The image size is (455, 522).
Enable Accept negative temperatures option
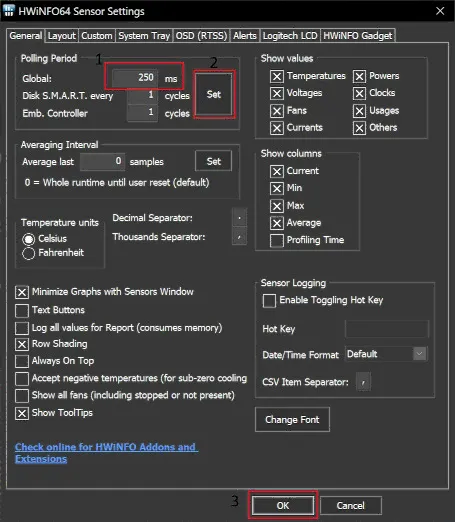point(22,379)
